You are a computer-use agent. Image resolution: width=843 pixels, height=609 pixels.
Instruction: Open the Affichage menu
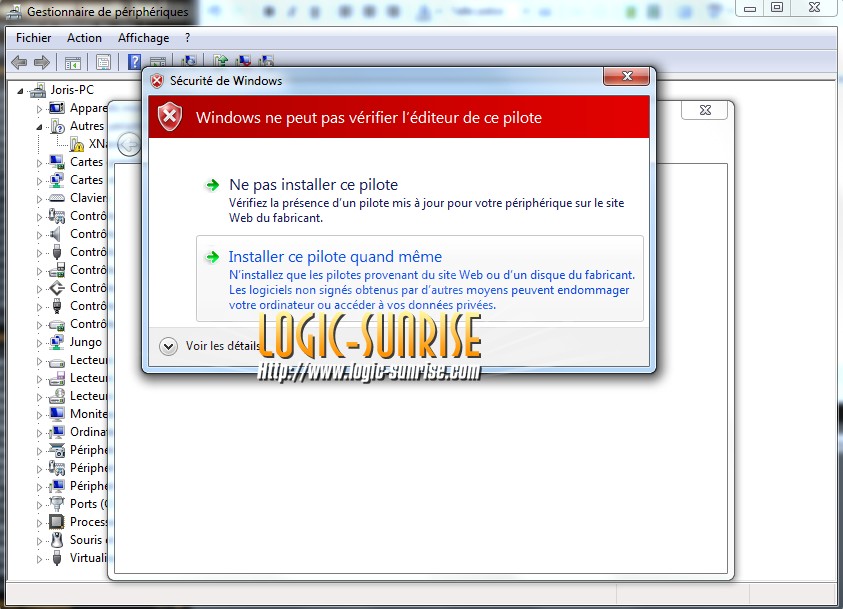(x=144, y=38)
